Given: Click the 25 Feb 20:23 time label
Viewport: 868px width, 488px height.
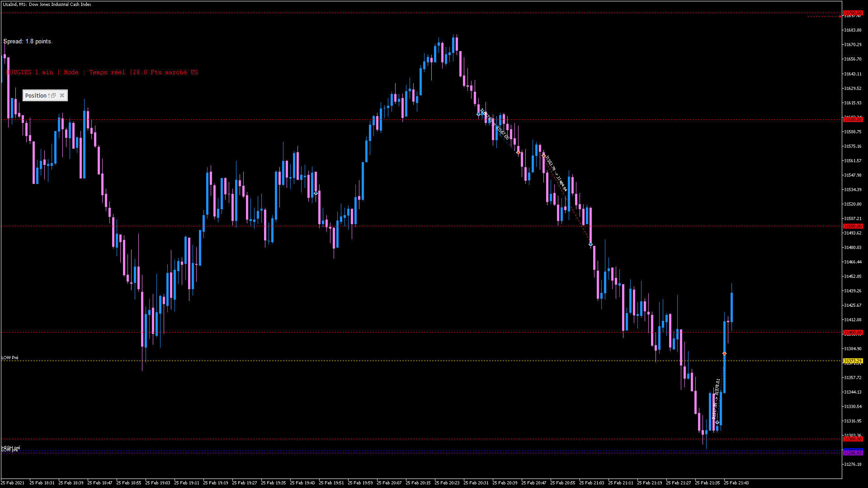Looking at the screenshot, I should click(447, 483).
